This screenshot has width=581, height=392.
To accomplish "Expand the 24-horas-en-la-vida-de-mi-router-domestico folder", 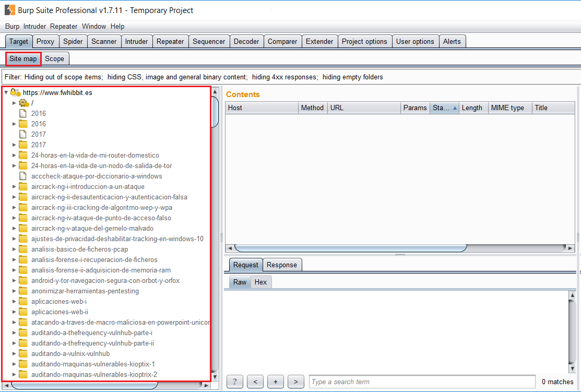I will pyautogui.click(x=15, y=155).
